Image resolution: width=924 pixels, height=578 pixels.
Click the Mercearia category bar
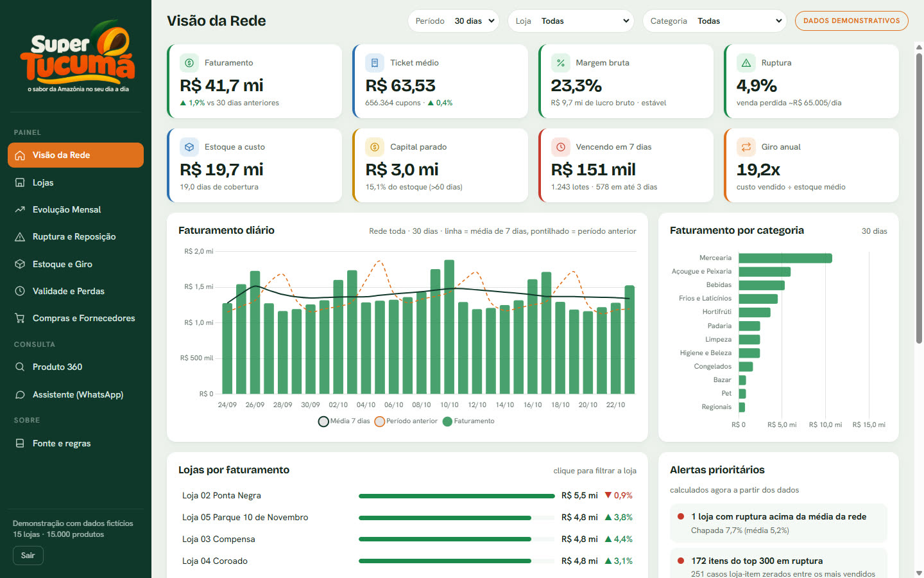[x=785, y=258]
